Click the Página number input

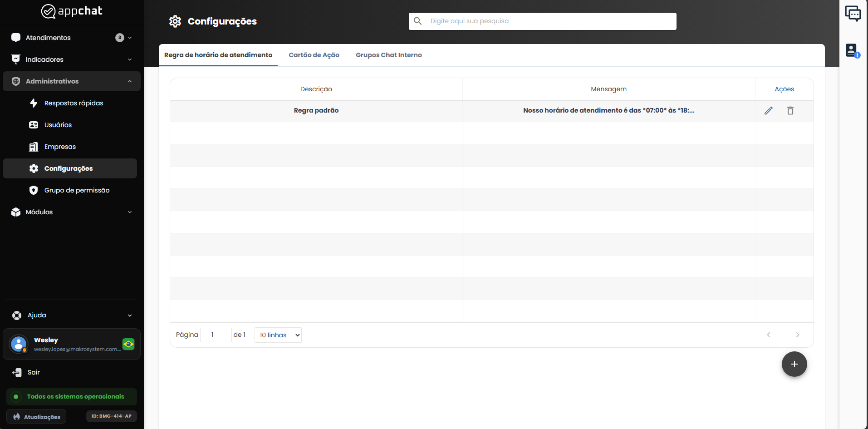(216, 335)
